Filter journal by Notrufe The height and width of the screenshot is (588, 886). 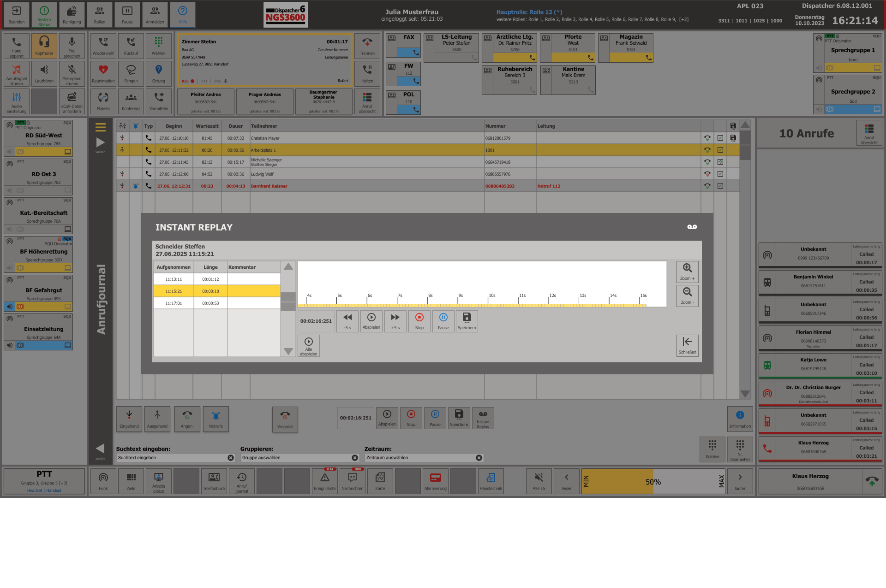click(x=216, y=419)
